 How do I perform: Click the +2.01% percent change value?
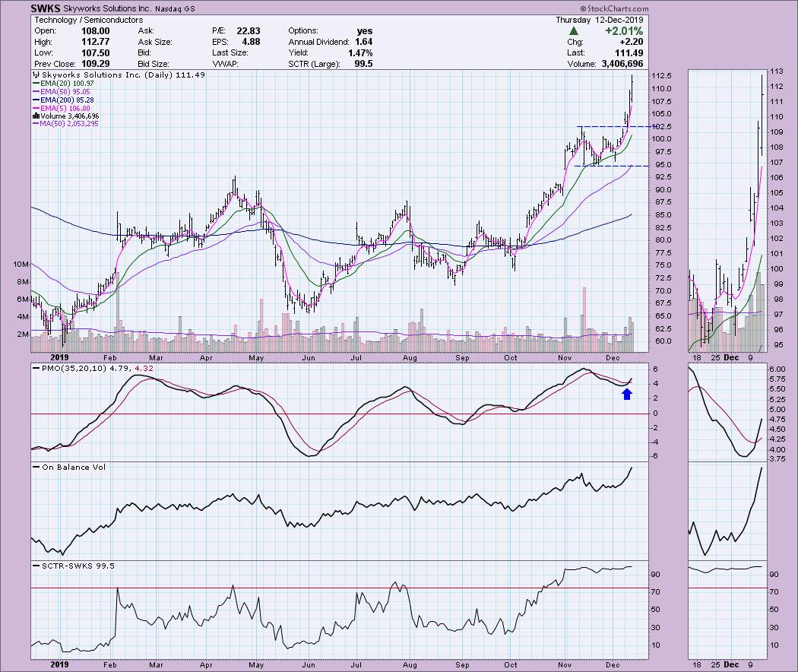[x=623, y=31]
